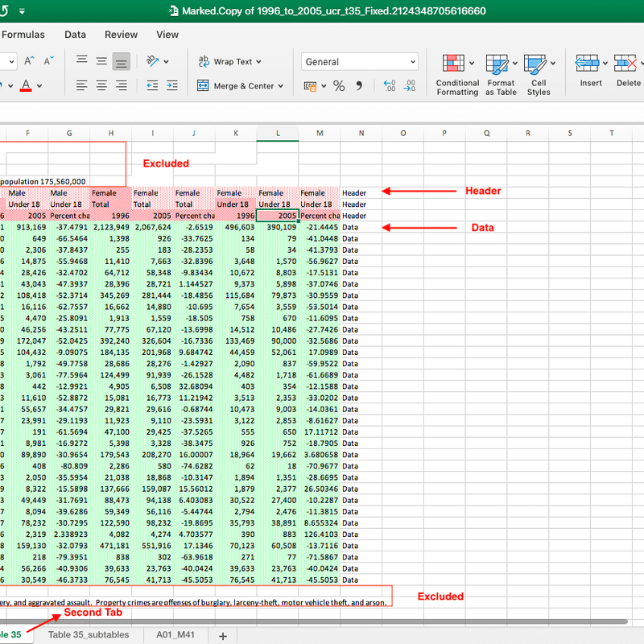644x644 pixels.
Task: Open the General number format dropdown
Action: (x=414, y=61)
